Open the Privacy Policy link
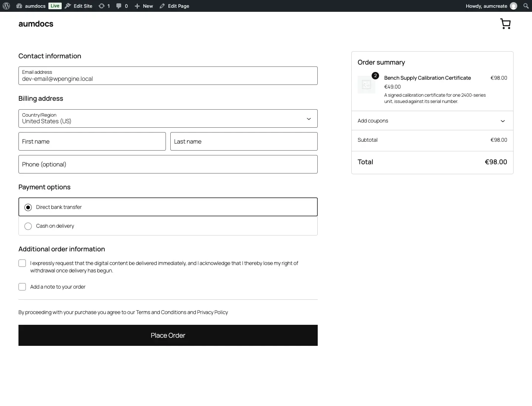 [x=212, y=312]
